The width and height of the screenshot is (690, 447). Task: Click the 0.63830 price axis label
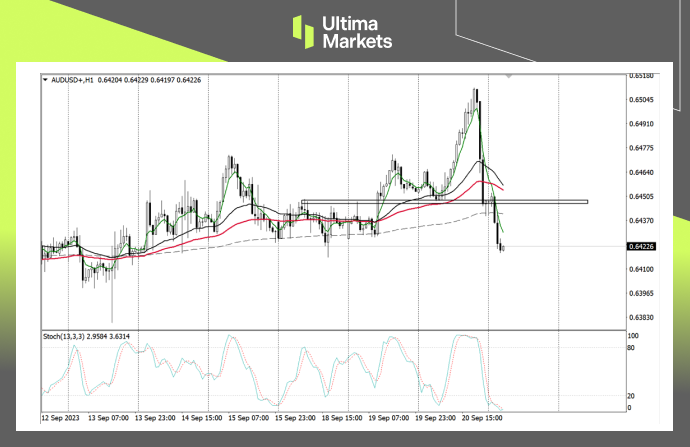point(640,318)
